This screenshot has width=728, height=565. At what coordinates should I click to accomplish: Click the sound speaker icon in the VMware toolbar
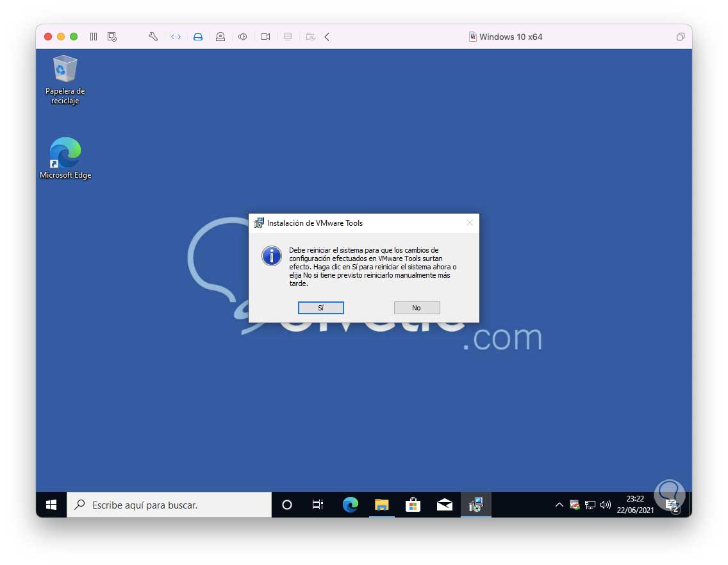242,37
